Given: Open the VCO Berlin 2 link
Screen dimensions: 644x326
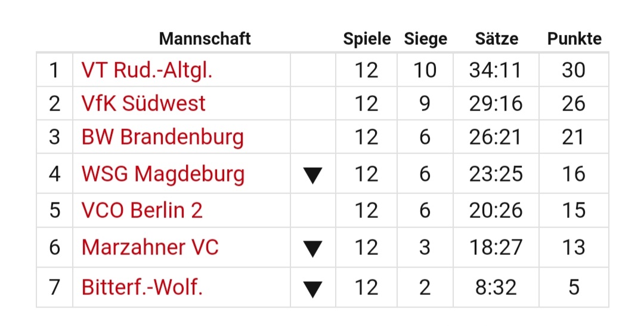Looking at the screenshot, I should [x=142, y=210].
